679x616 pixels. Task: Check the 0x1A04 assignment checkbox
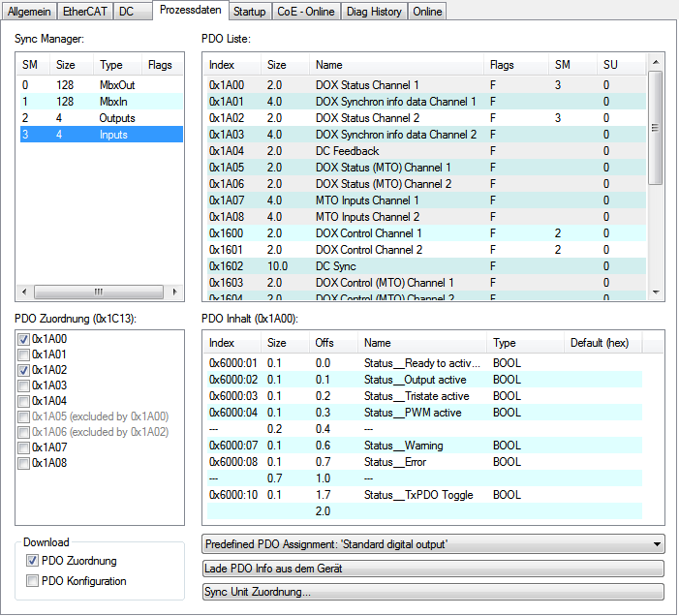click(24, 401)
